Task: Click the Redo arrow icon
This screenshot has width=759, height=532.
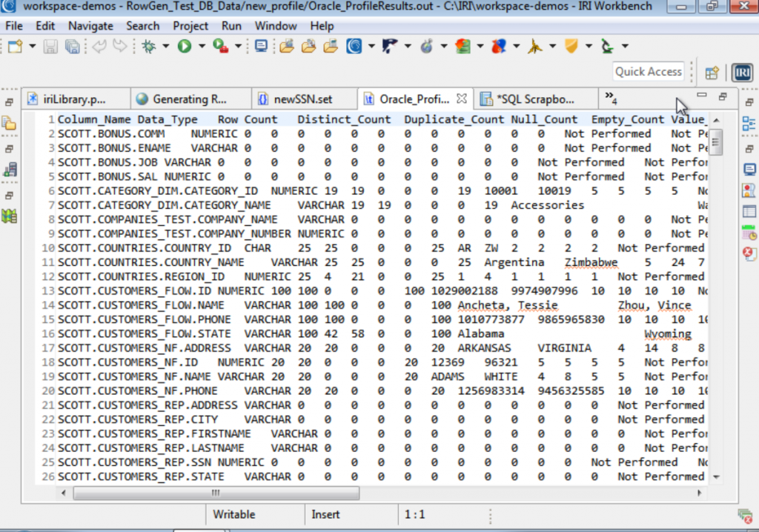Action: coord(119,46)
